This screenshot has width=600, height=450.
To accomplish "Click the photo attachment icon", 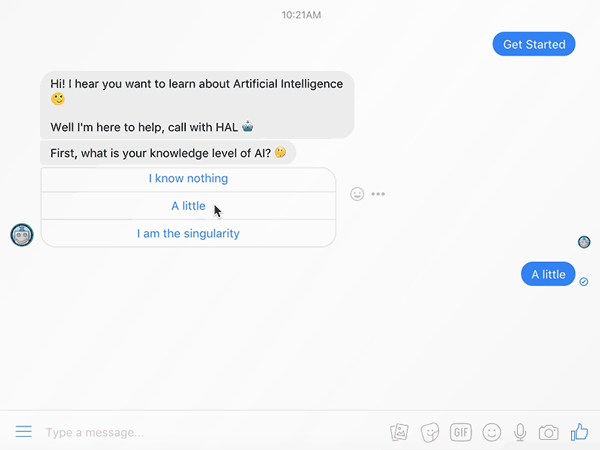I will pos(399,432).
